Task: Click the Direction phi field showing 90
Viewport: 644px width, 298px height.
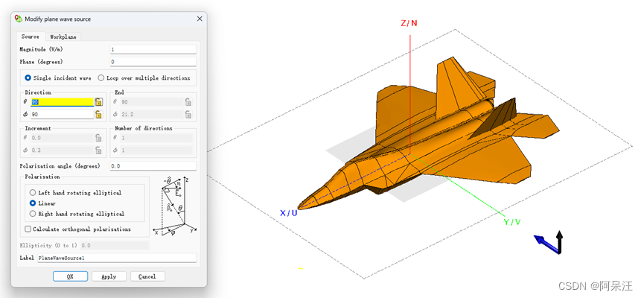Action: (x=62, y=114)
